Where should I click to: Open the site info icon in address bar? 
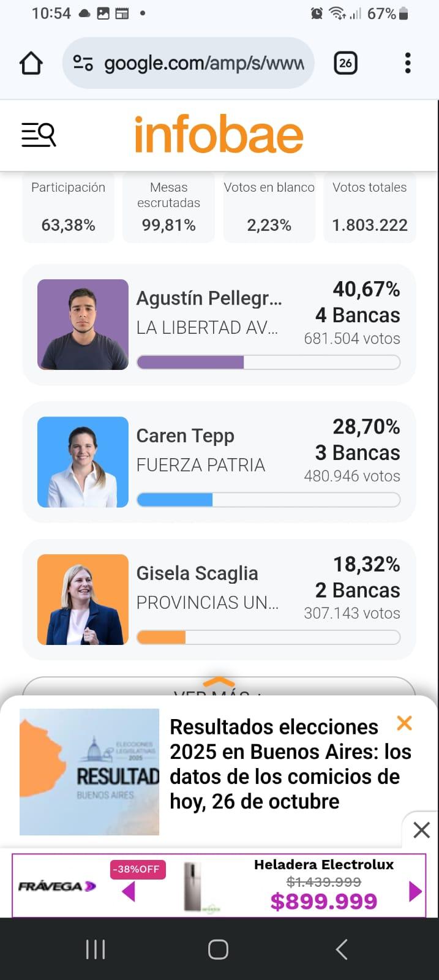click(x=83, y=63)
